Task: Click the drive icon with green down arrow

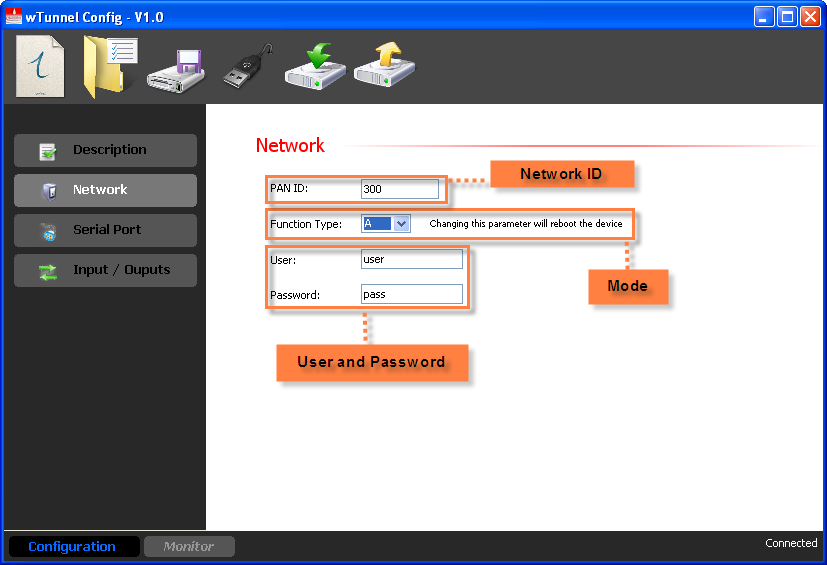Action: 315,67
